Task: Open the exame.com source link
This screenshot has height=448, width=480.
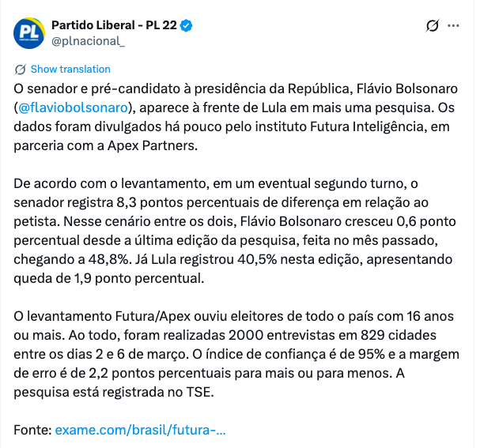Action: point(141,431)
